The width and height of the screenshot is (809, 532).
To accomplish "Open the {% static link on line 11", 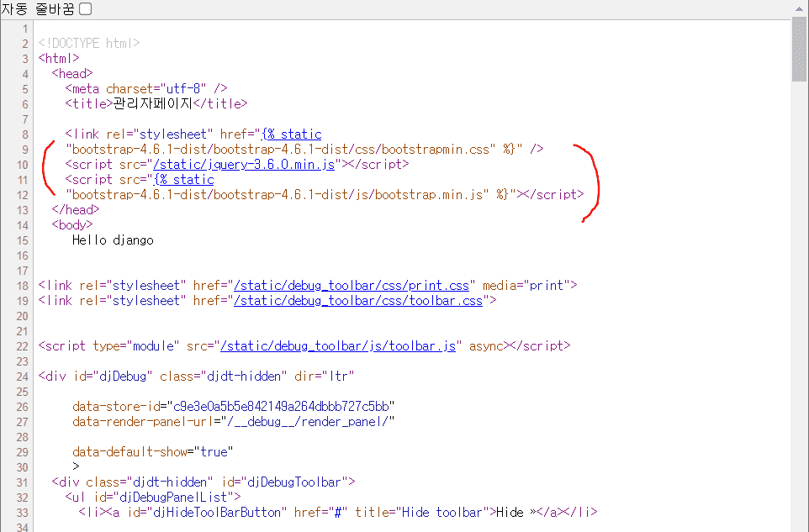I will [x=183, y=179].
